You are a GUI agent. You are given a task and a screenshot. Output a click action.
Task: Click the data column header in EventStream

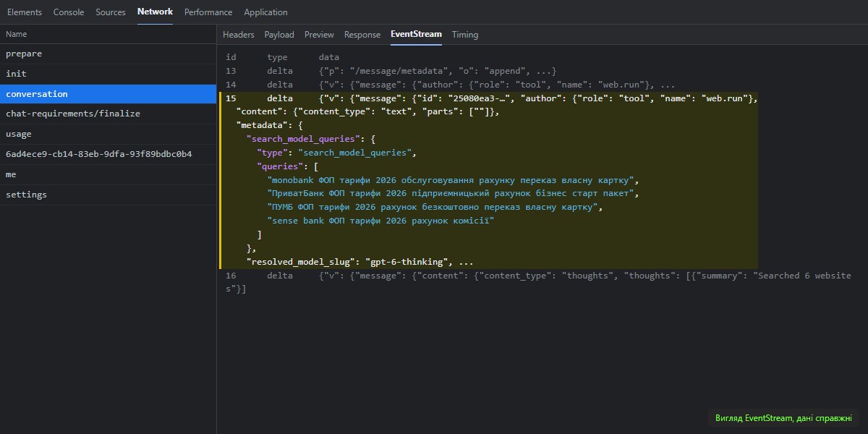tap(329, 57)
